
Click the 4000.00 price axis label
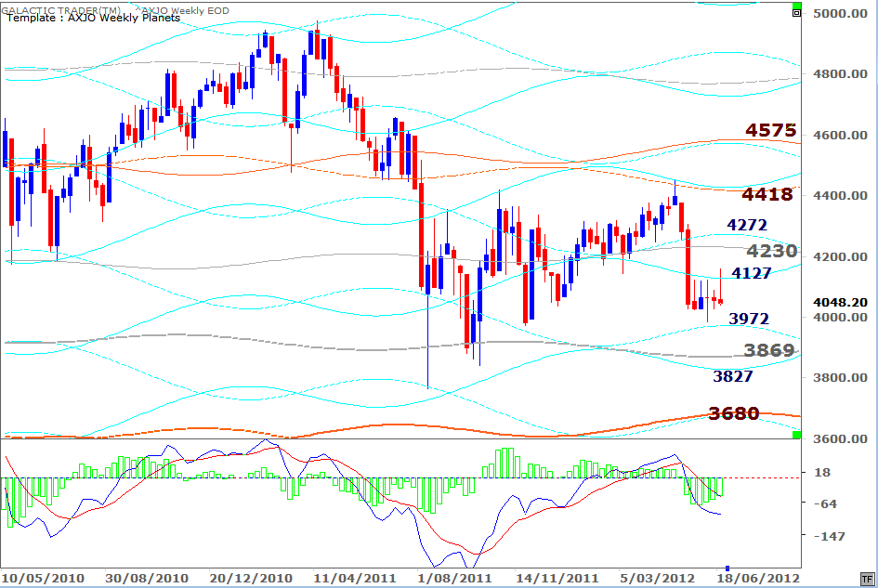tap(840, 317)
